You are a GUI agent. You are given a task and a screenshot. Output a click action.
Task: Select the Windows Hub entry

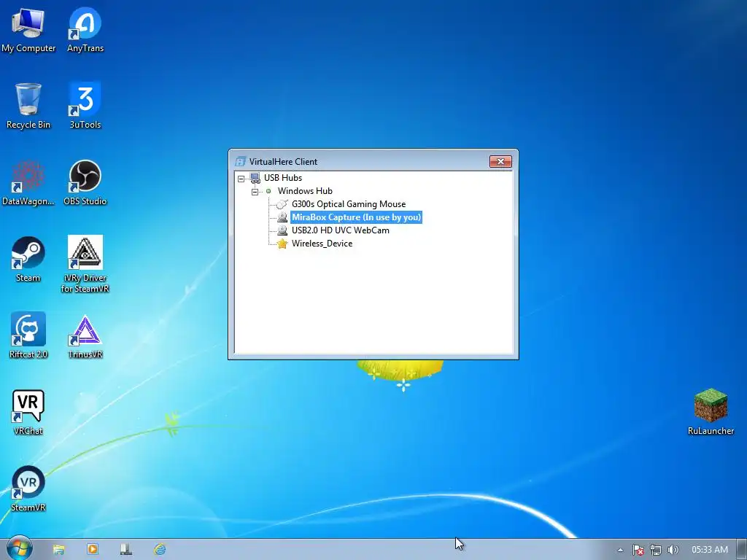pos(305,191)
